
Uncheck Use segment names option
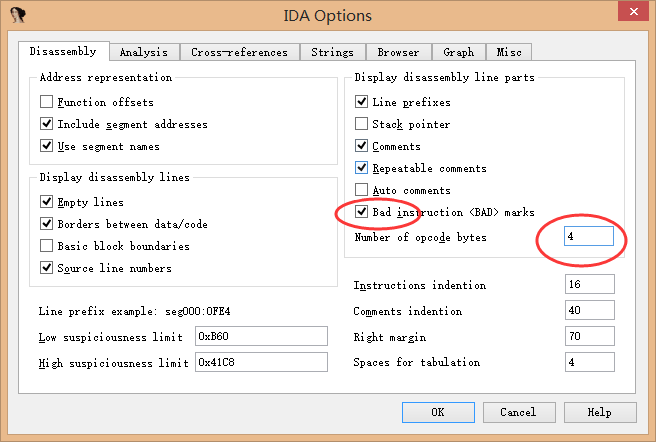pos(47,146)
